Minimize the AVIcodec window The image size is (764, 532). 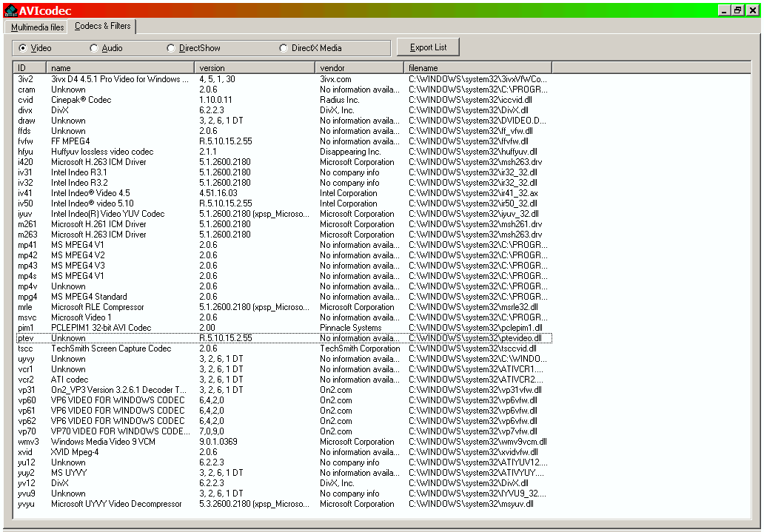coord(725,10)
